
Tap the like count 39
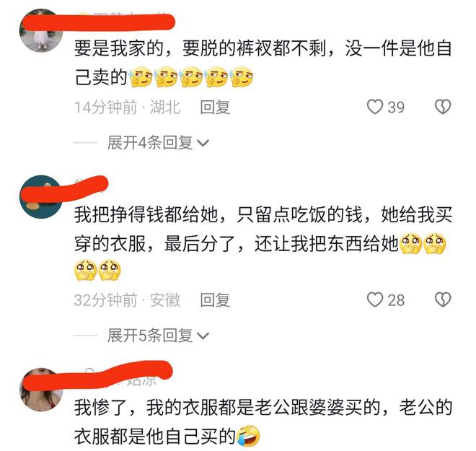pos(396,108)
